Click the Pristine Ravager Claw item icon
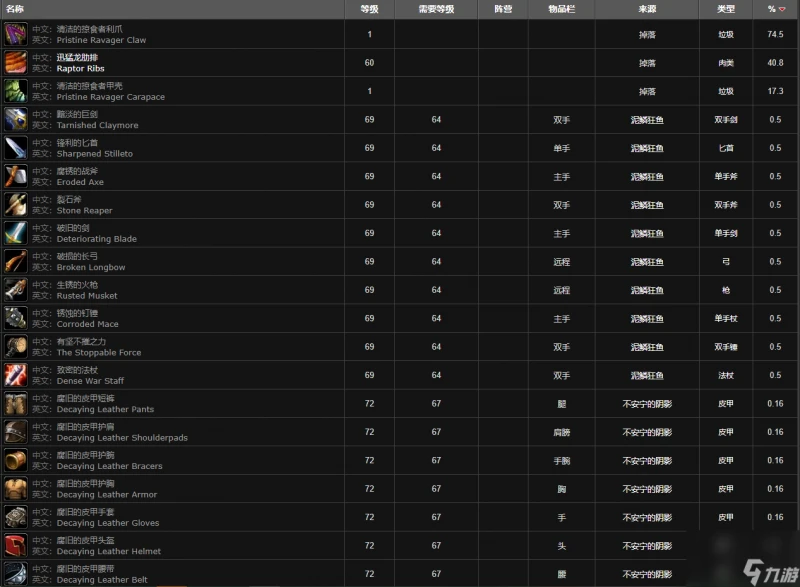Image resolution: width=800 pixels, height=587 pixels. click(15, 35)
